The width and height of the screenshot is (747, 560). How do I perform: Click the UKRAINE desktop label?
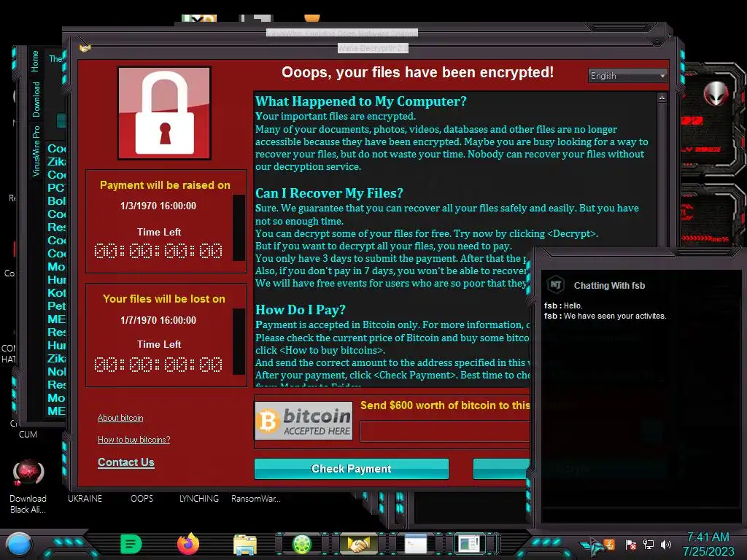(x=85, y=499)
